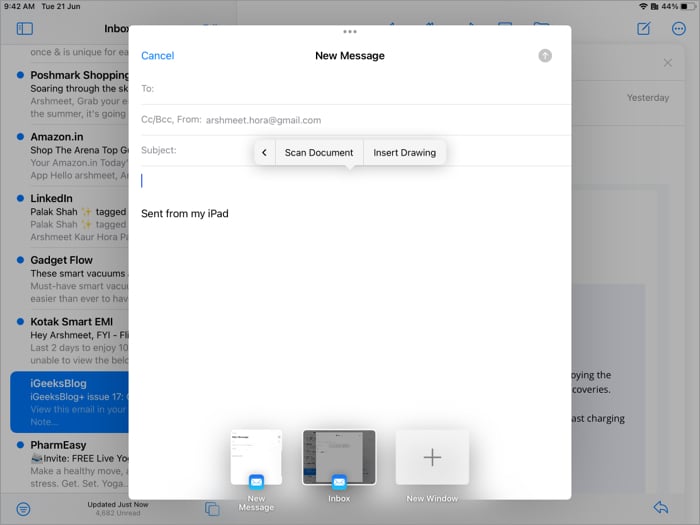Choose Insert Drawing from popup menu

pos(404,153)
